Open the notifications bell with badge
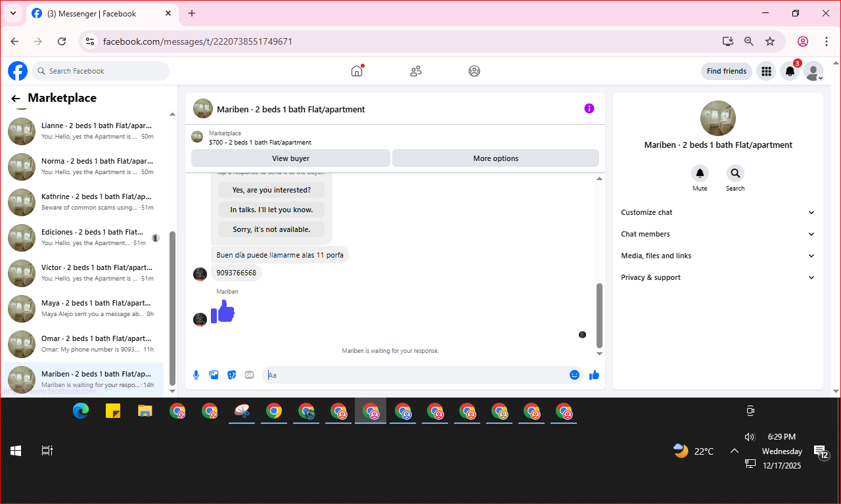Image resolution: width=841 pixels, height=504 pixels. click(x=790, y=71)
